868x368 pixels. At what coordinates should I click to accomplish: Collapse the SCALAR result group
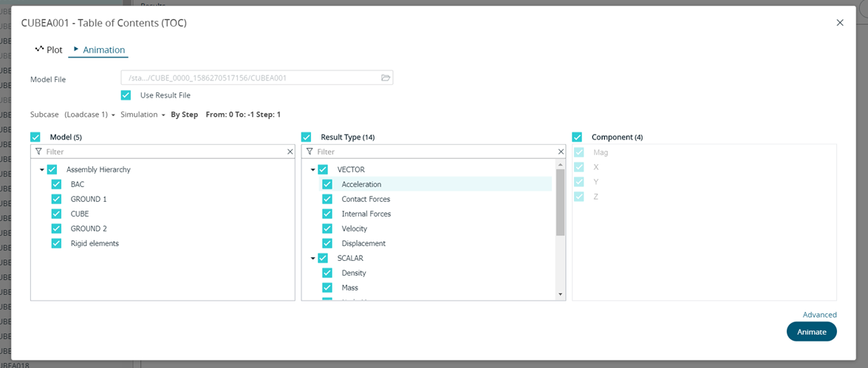313,259
